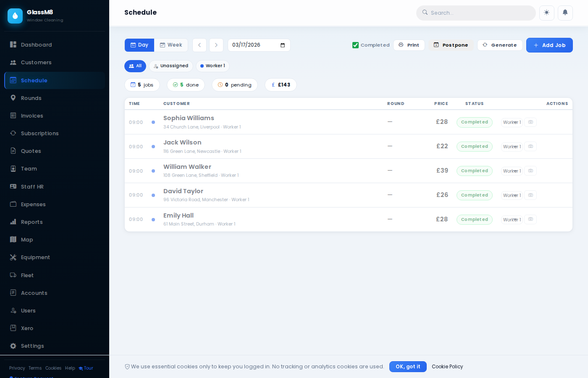Open the Xero integration
The width and height of the screenshot is (588, 378).
point(28,328)
